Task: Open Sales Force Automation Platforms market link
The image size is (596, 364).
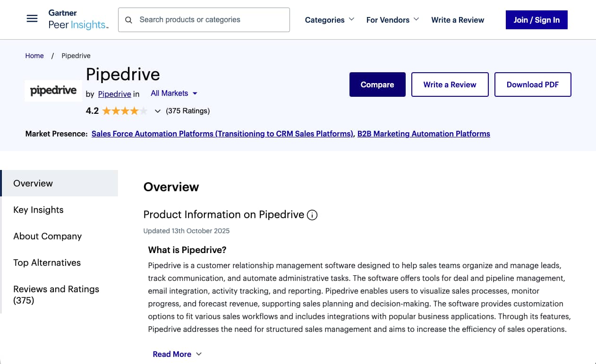Action: point(222,134)
